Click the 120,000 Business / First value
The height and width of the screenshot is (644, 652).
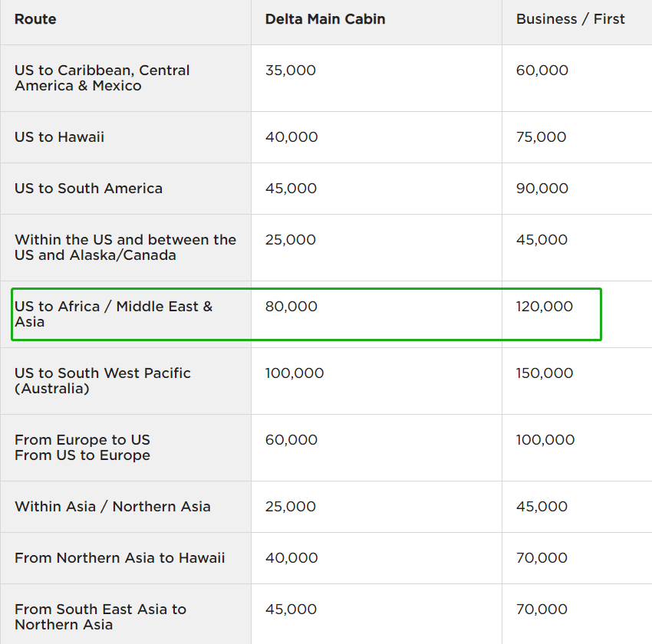tap(545, 307)
